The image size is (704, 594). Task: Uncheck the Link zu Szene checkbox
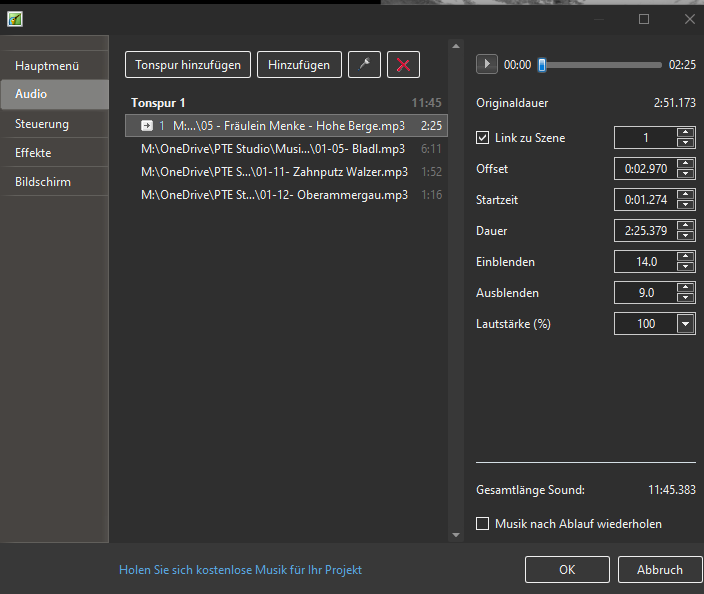pos(484,138)
